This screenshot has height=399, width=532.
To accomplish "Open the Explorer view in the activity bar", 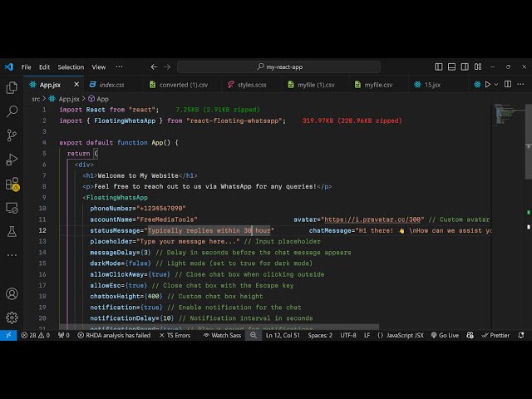I will click(x=12, y=87).
